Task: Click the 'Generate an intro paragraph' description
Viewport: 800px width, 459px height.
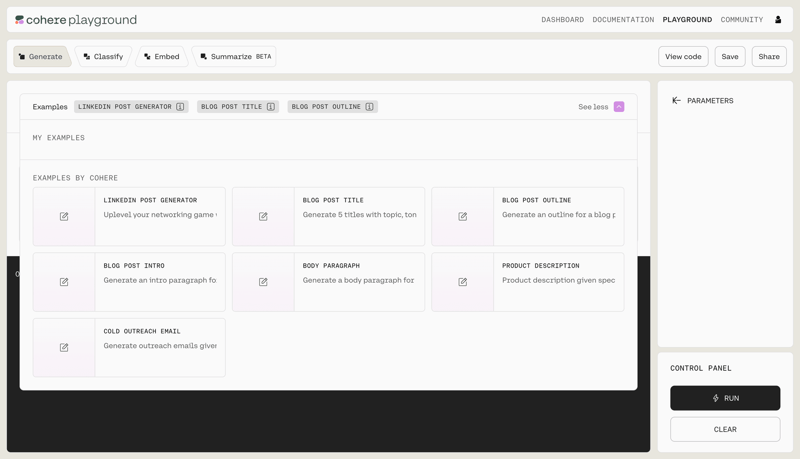Action: pos(160,280)
